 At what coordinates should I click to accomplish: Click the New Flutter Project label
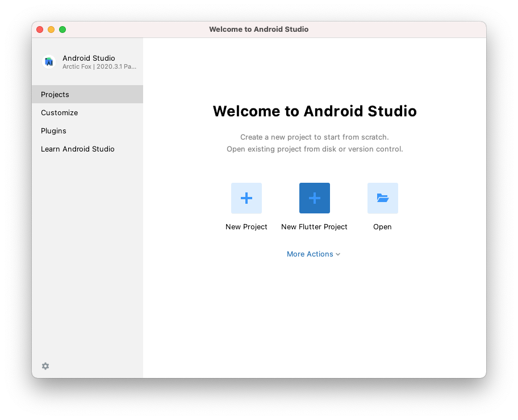pyautogui.click(x=314, y=227)
